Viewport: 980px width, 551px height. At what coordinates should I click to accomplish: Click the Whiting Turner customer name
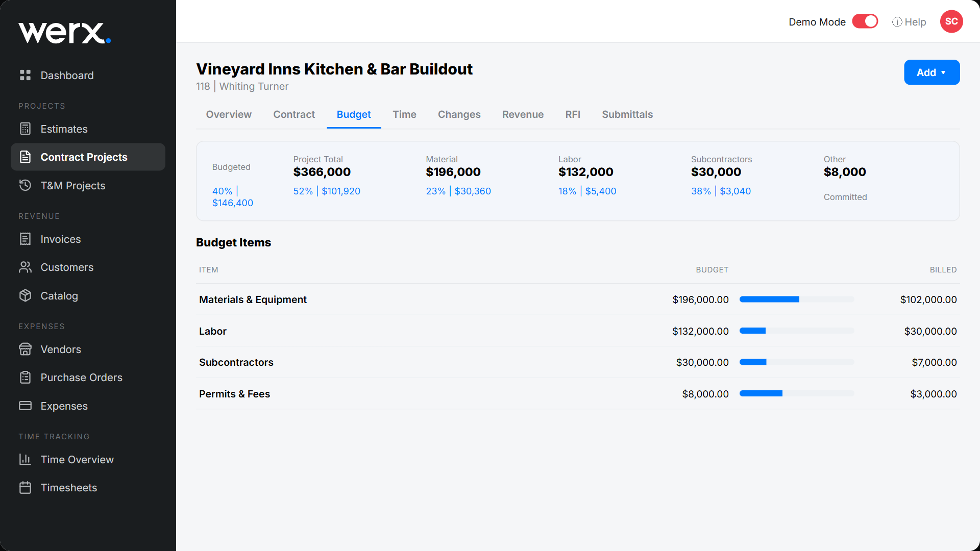pyautogui.click(x=254, y=86)
